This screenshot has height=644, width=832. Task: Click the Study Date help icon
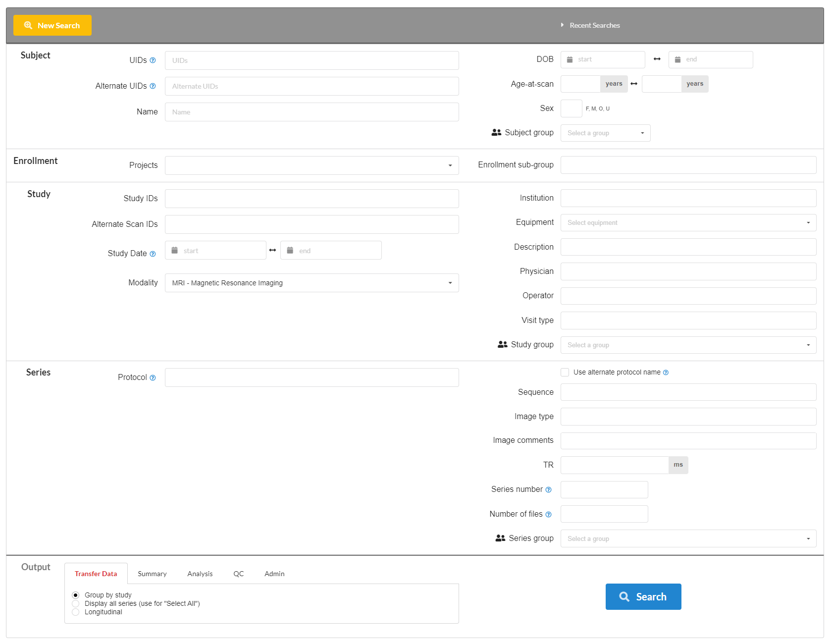[x=153, y=254]
